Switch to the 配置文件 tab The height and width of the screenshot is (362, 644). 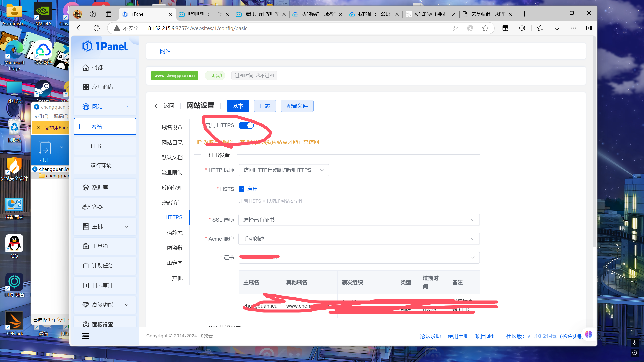[x=297, y=106]
